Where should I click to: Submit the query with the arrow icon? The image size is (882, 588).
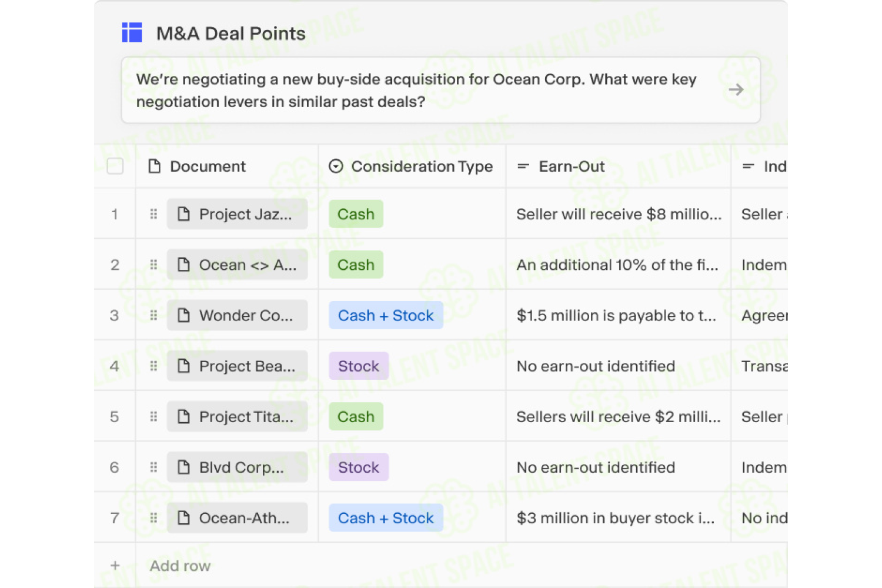(736, 90)
